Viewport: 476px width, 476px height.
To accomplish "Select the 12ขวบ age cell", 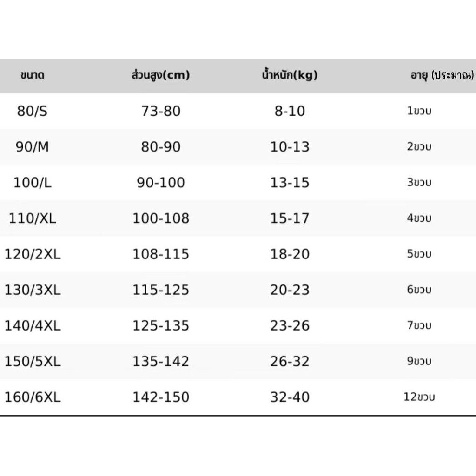I will click(x=419, y=397).
